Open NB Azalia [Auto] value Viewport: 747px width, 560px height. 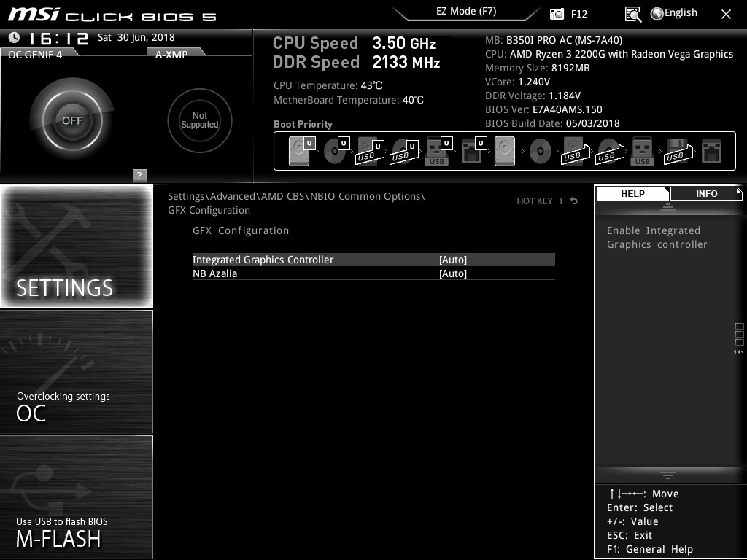pos(452,273)
